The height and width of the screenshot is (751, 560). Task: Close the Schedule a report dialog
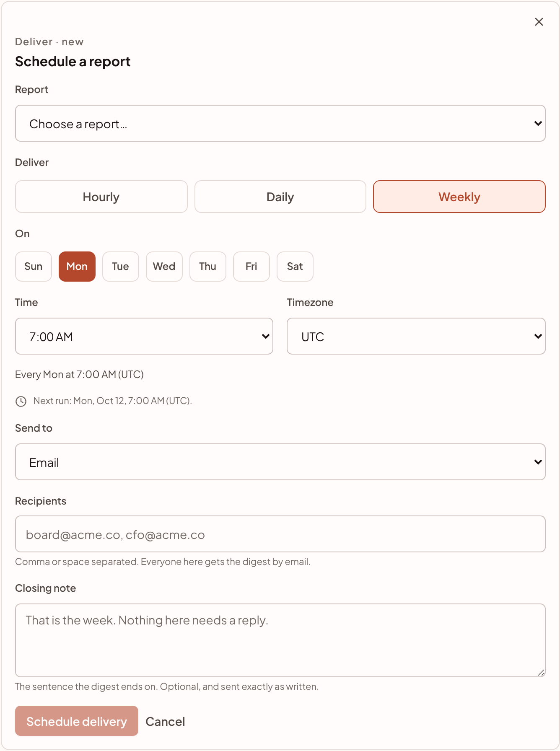tap(539, 22)
